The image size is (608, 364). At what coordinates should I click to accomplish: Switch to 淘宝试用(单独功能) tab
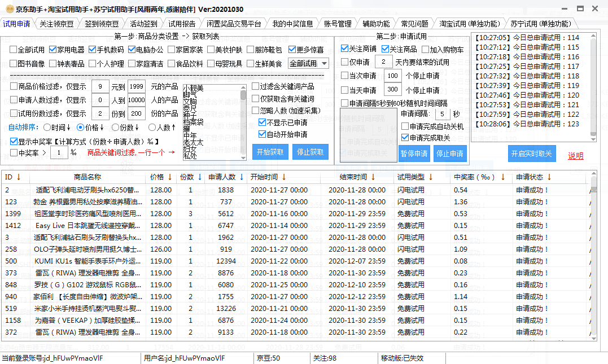click(470, 24)
